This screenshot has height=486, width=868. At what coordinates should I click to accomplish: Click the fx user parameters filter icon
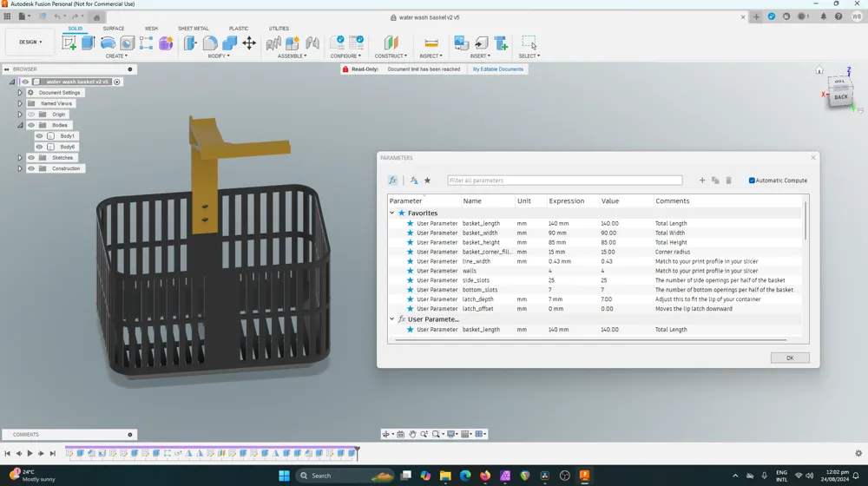click(413, 181)
